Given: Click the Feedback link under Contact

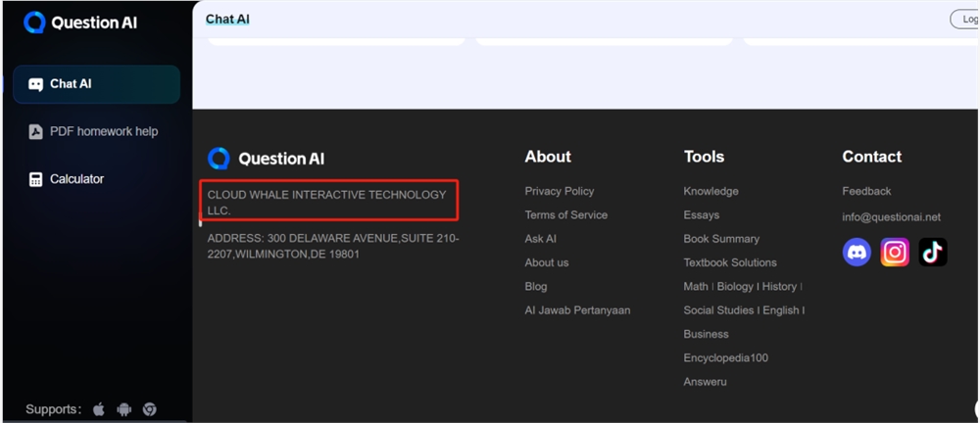Looking at the screenshot, I should [866, 191].
